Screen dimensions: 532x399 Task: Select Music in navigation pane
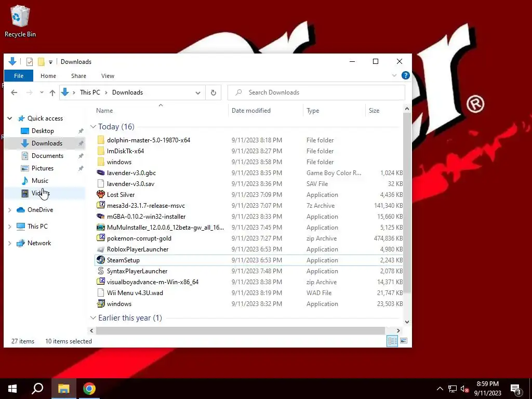[x=40, y=181]
